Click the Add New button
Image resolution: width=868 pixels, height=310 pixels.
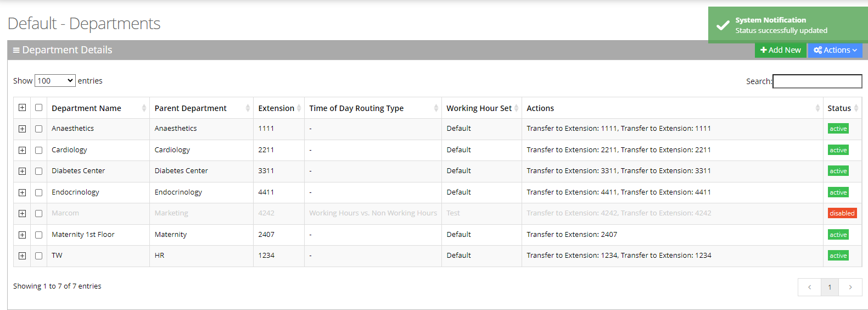pyautogui.click(x=780, y=50)
